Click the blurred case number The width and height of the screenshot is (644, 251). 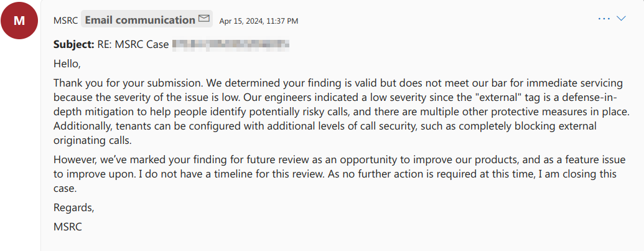[x=230, y=44]
